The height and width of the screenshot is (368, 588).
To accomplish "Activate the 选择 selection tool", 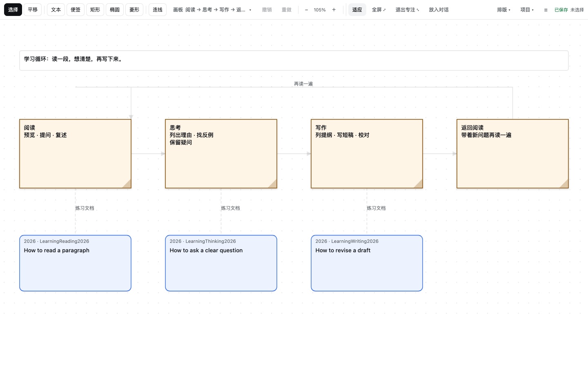I will pos(13,10).
